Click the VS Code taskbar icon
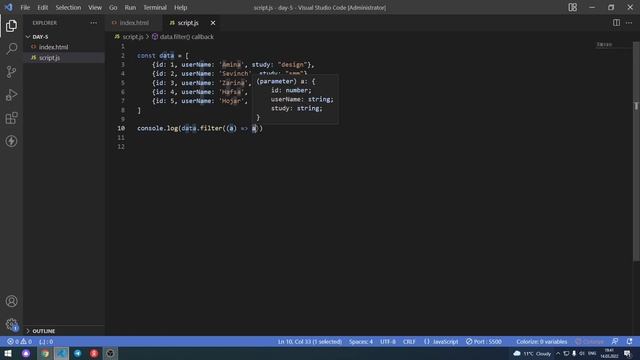 (61, 353)
